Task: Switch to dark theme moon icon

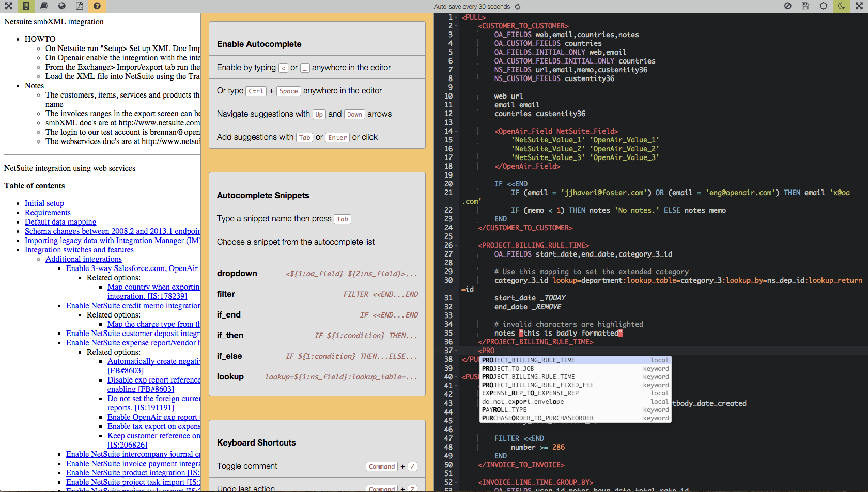Action: (x=841, y=6)
